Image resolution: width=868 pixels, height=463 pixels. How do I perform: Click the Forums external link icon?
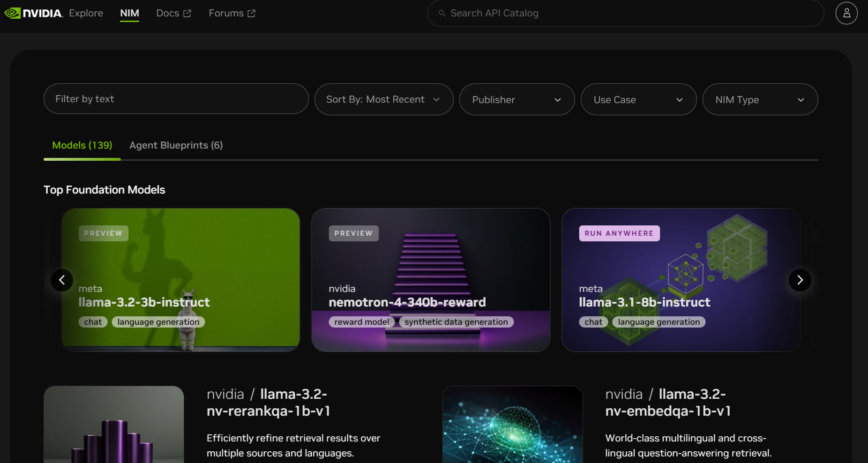252,14
